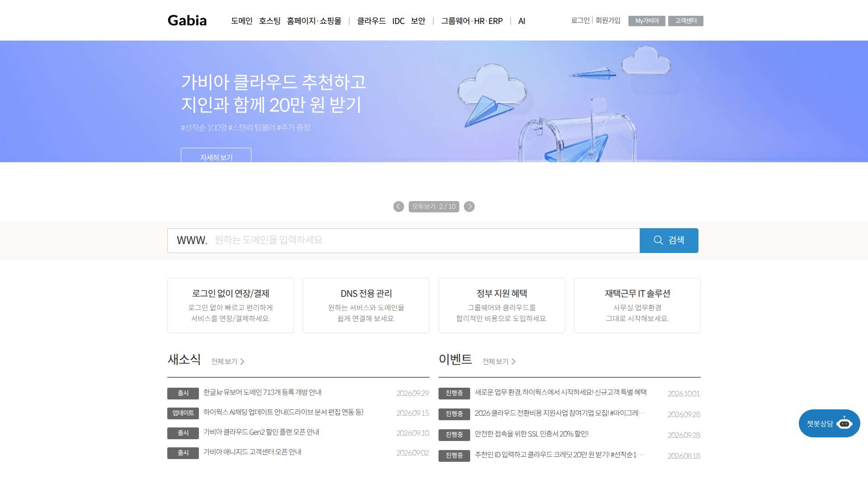This screenshot has width=868, height=488.
Task: Click 진행중 badge beside SSL 인증서 event
Action: point(454,435)
